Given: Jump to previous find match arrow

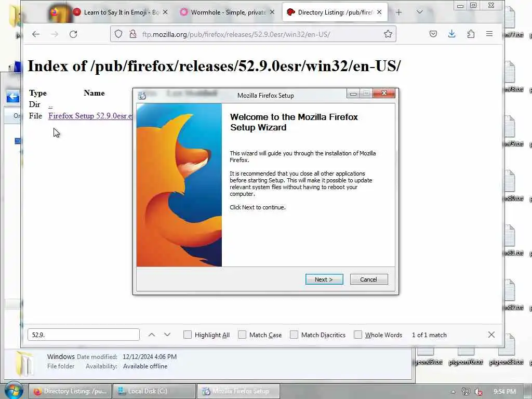Looking at the screenshot, I should point(152,335).
